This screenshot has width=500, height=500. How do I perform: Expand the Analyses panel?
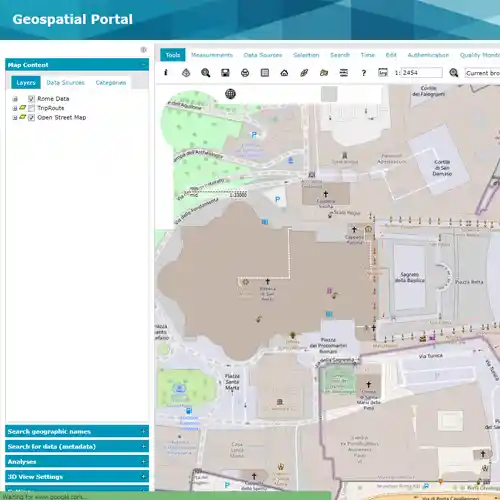coord(144,462)
